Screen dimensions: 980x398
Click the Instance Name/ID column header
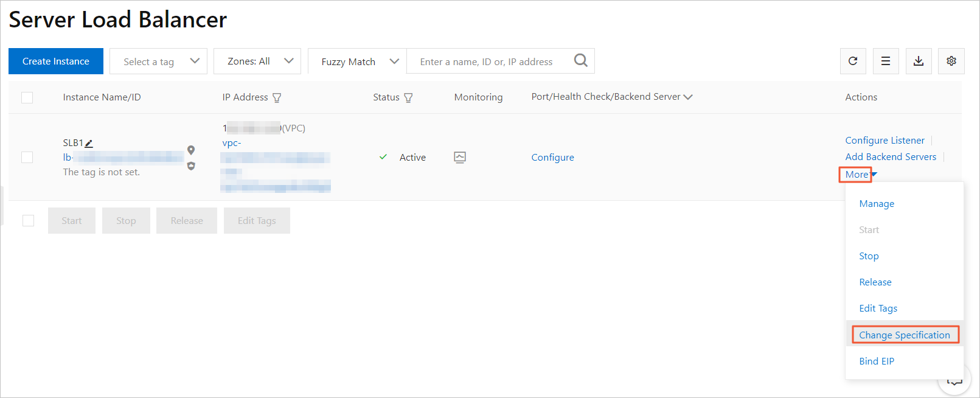[x=102, y=97]
